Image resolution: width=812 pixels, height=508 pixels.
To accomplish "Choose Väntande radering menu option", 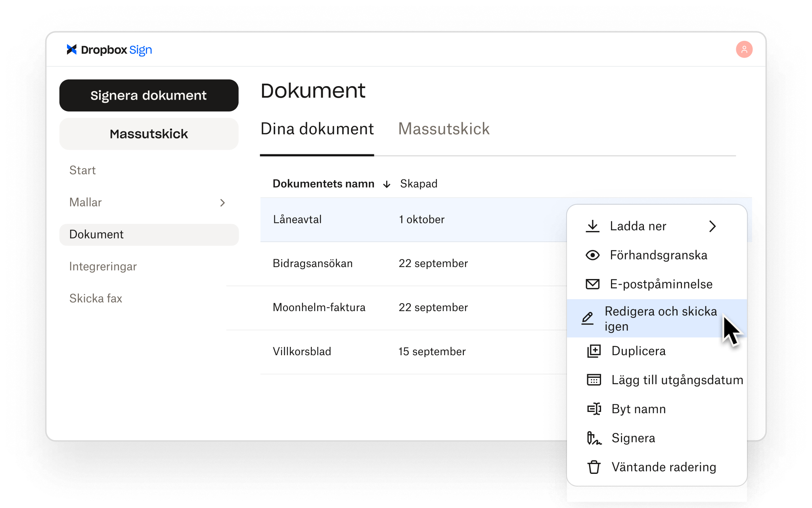I will (657, 467).
